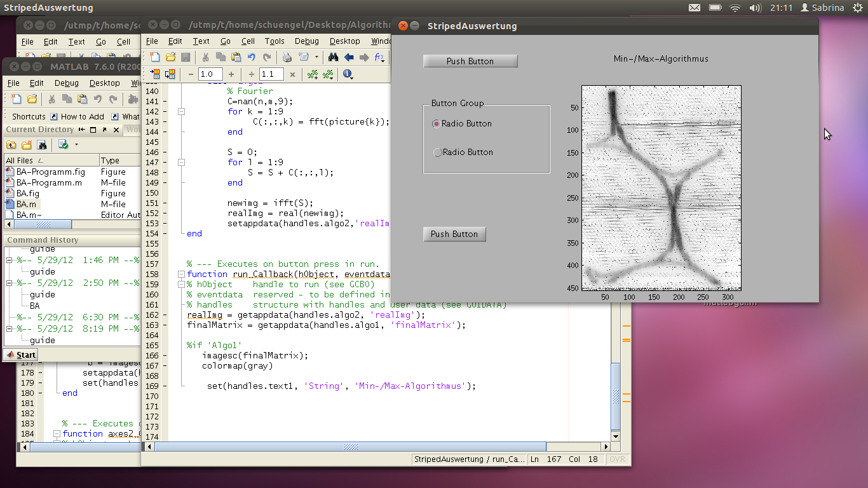Open the Tools menu in the editor

[x=275, y=41]
